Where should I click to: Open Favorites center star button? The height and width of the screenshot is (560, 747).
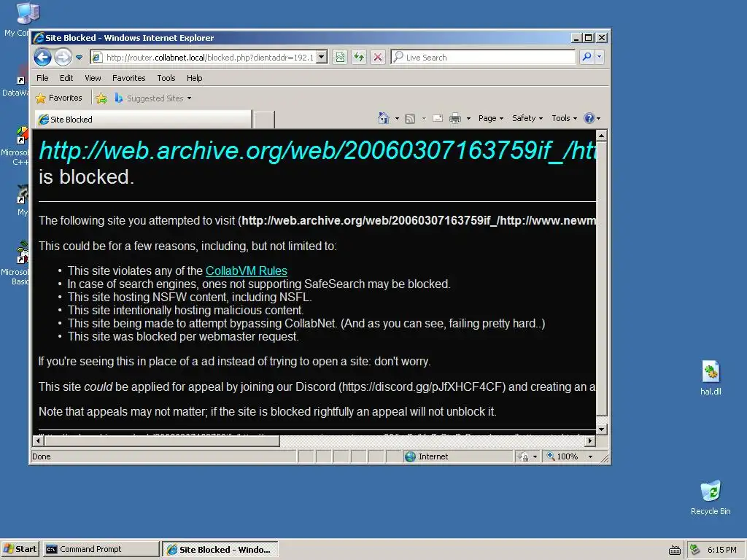58,98
